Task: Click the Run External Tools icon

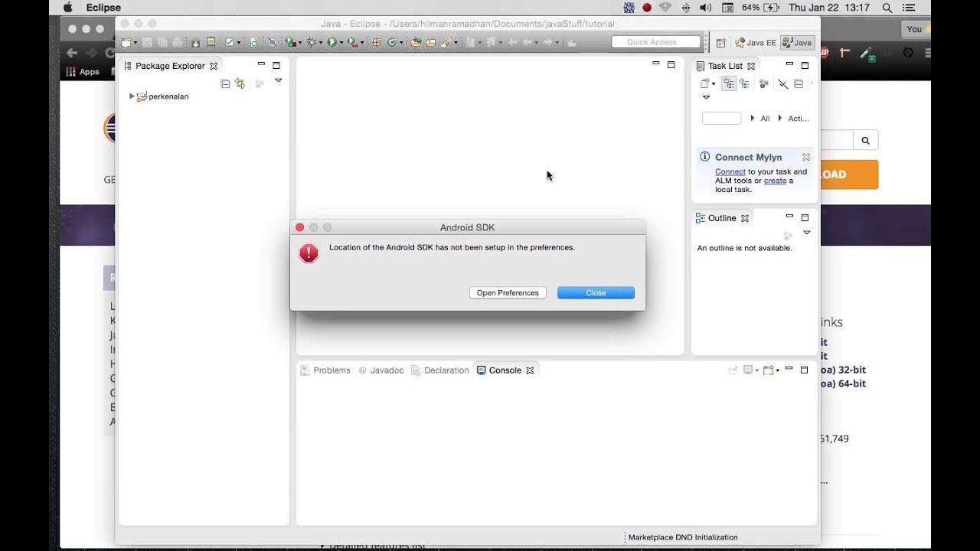Action: click(x=352, y=43)
